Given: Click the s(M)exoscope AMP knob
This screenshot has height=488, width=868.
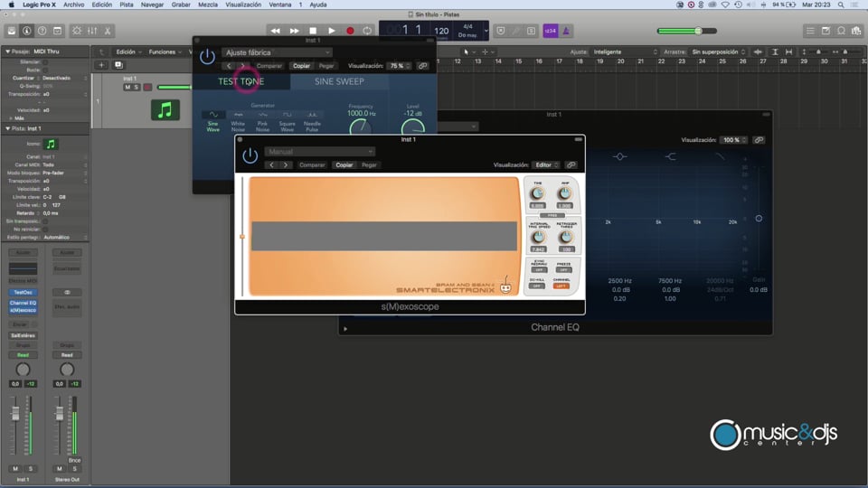Looking at the screenshot, I should pyautogui.click(x=564, y=193).
